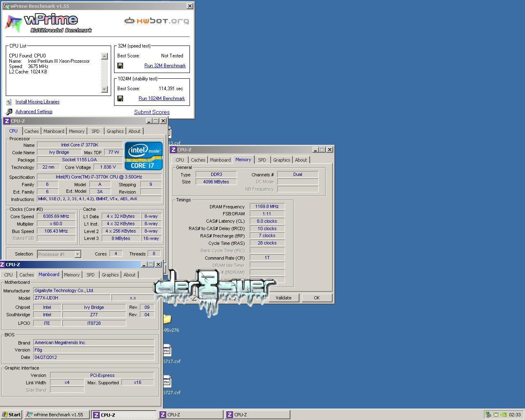Click the save icon under 1024M stability test
This screenshot has width=525, height=420.
(120, 98)
